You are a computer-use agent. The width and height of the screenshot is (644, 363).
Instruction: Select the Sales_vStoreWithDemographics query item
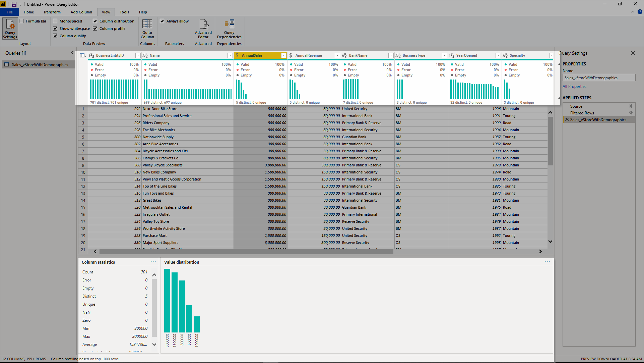40,64
